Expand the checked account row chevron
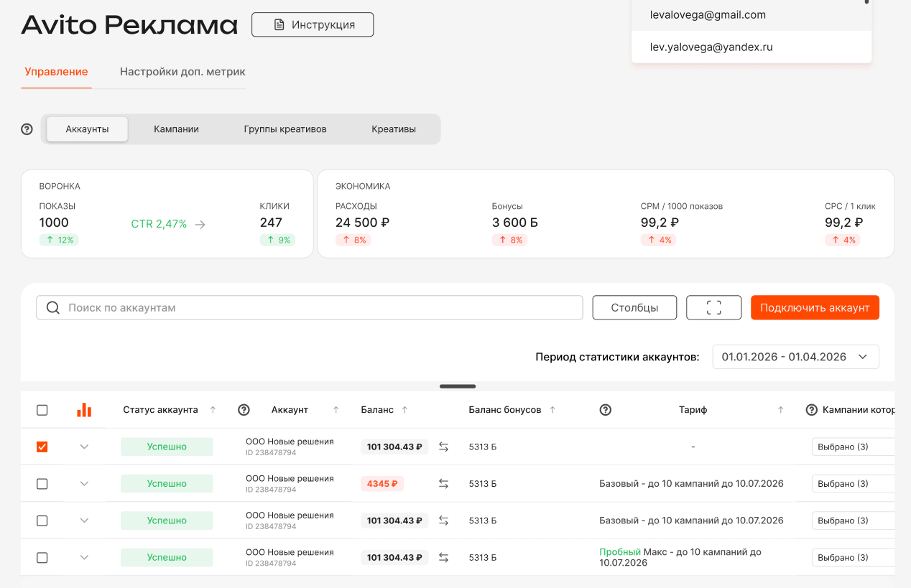 click(x=84, y=447)
